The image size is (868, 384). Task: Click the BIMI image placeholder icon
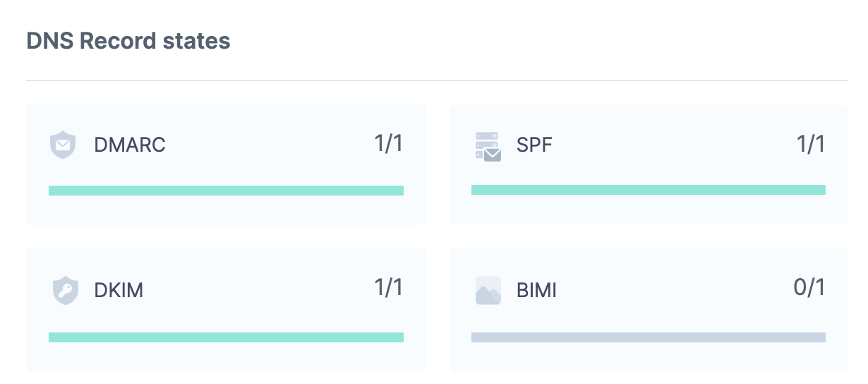[x=488, y=290]
